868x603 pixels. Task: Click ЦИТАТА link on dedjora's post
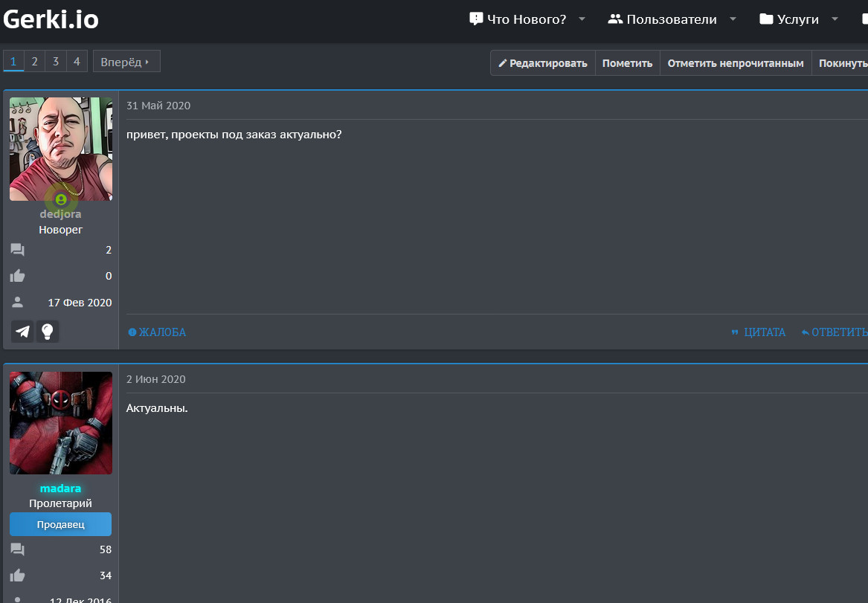click(759, 332)
